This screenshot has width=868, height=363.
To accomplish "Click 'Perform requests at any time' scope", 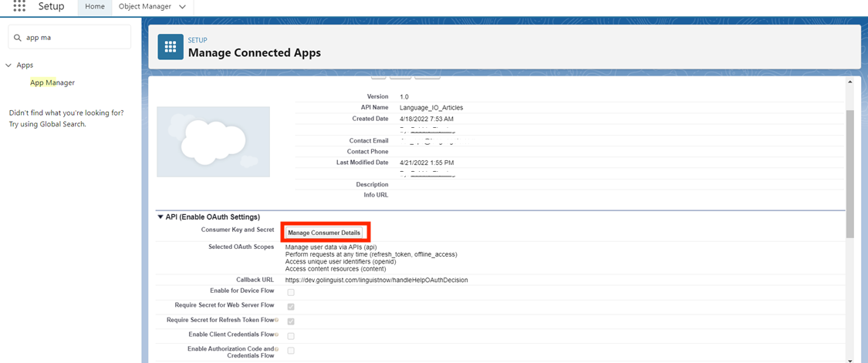I will click(371, 254).
